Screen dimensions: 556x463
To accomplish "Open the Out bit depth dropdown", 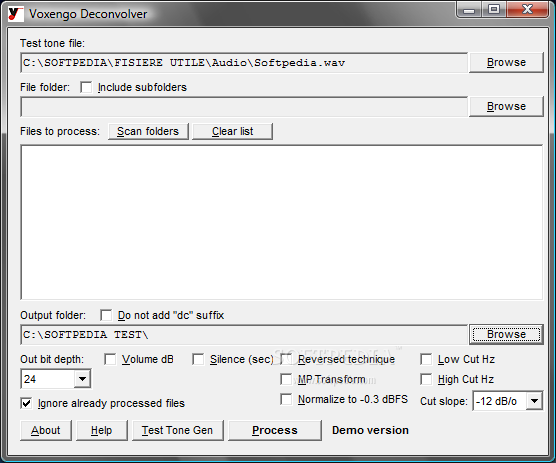I will tap(82, 379).
